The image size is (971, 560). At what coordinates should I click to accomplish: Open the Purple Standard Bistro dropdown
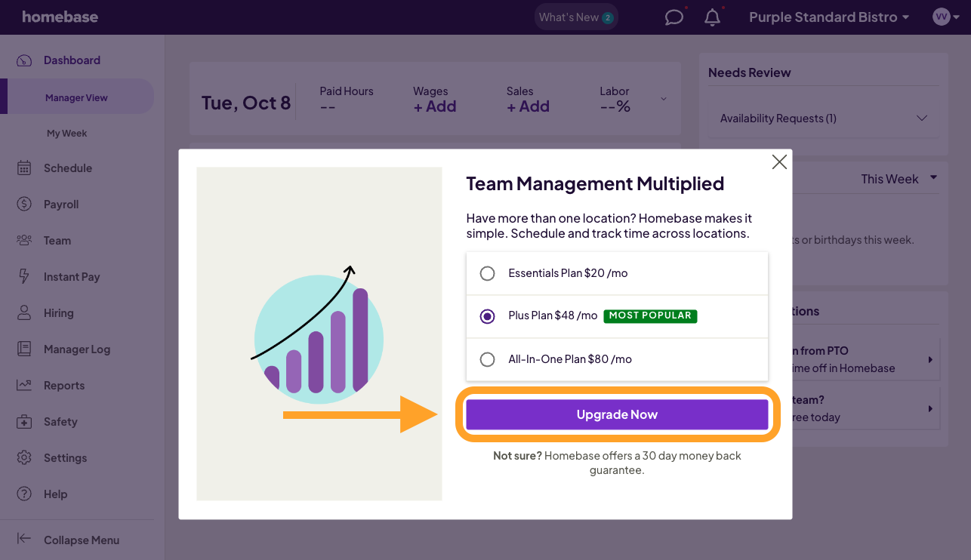828,17
